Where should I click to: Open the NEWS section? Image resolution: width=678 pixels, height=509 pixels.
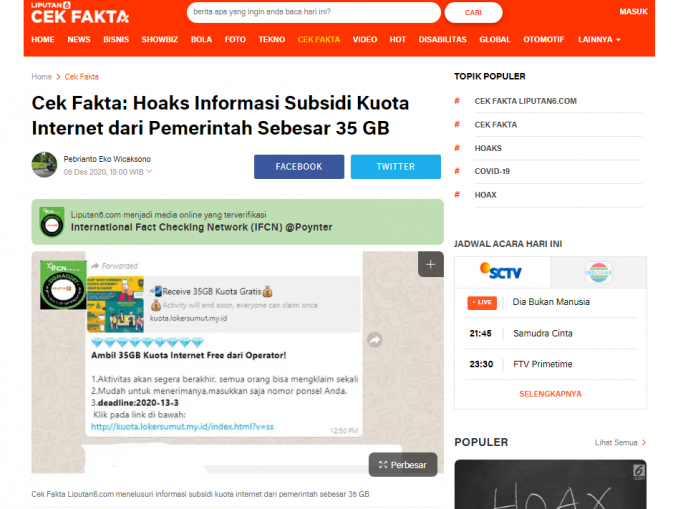point(79,39)
